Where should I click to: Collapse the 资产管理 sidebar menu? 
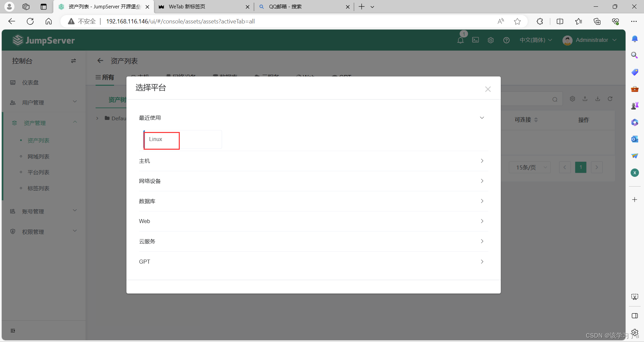point(44,123)
